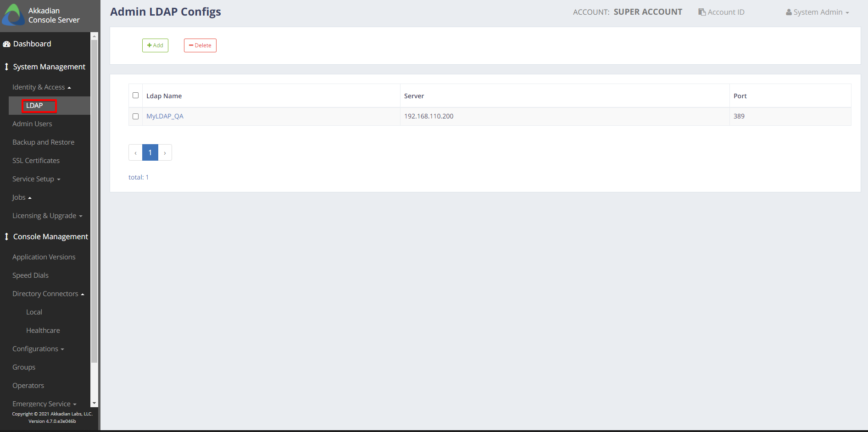Image resolution: width=868 pixels, height=432 pixels.
Task: Collapse the Console Management section
Action: coord(50,236)
